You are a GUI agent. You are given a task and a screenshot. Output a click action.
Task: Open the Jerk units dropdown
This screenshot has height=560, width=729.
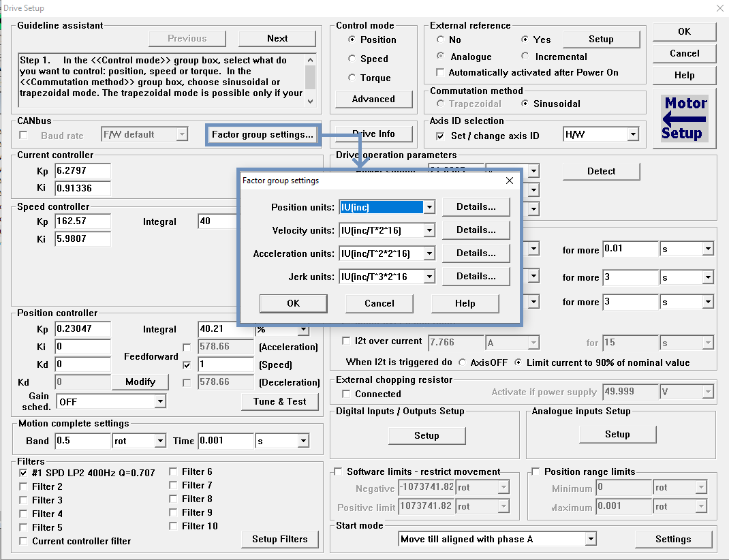coord(429,277)
